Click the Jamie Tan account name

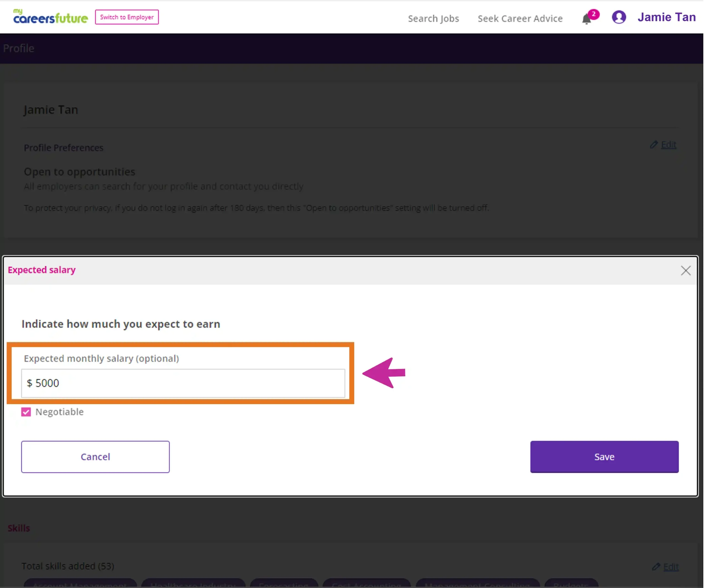[x=666, y=17]
